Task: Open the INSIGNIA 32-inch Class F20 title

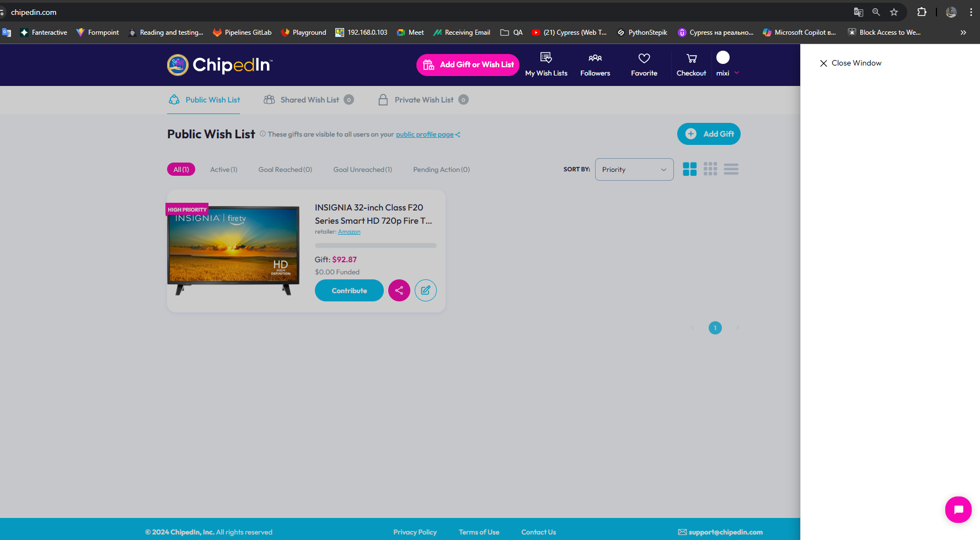Action: tap(373, 214)
